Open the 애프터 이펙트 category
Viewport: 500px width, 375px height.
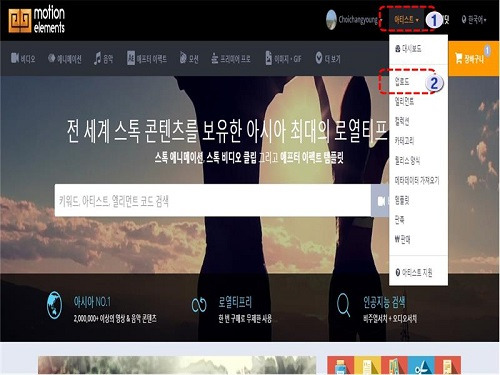coord(147,59)
